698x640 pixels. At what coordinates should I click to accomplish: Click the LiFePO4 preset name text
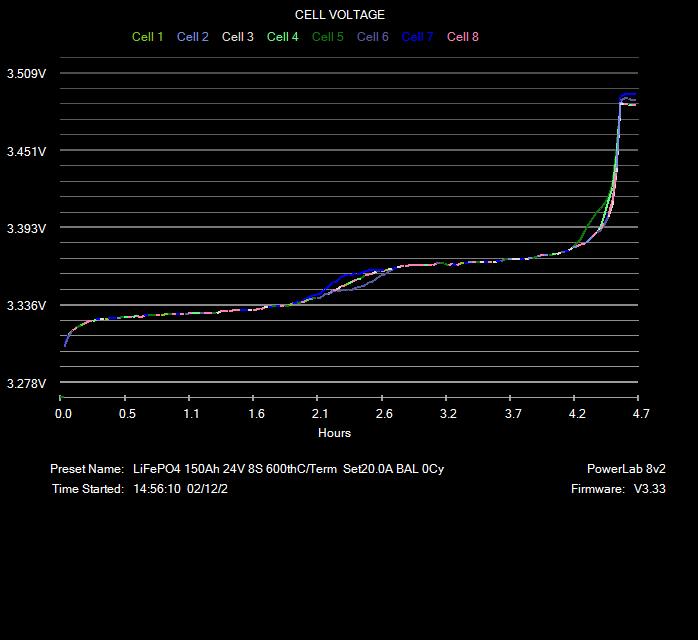pyautogui.click(x=288, y=469)
